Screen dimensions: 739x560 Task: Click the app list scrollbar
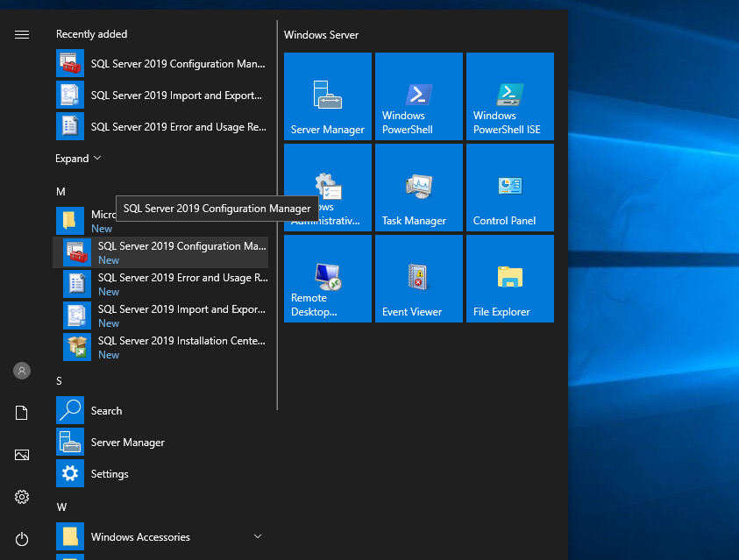point(277,216)
